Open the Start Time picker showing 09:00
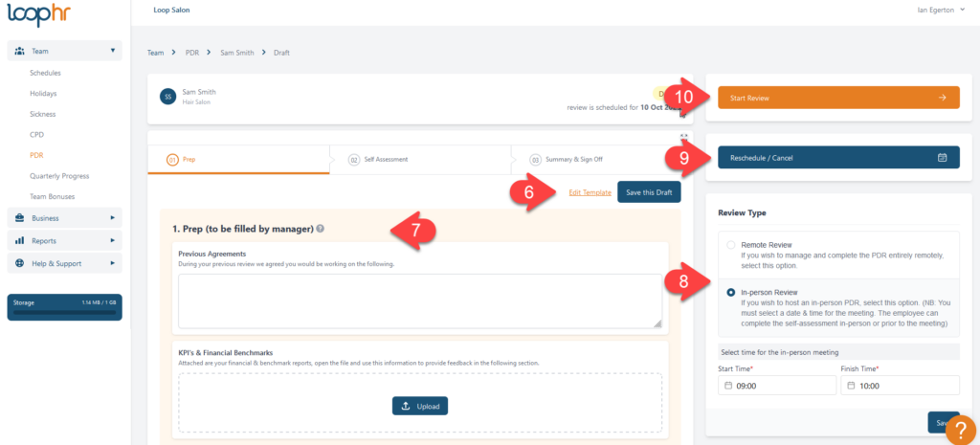Screen dimensions: 980x445 coord(777,386)
